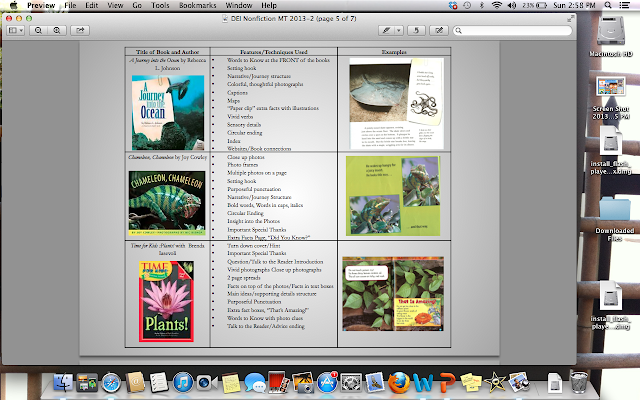
Task: Open the Window menu
Action: (239, 5)
